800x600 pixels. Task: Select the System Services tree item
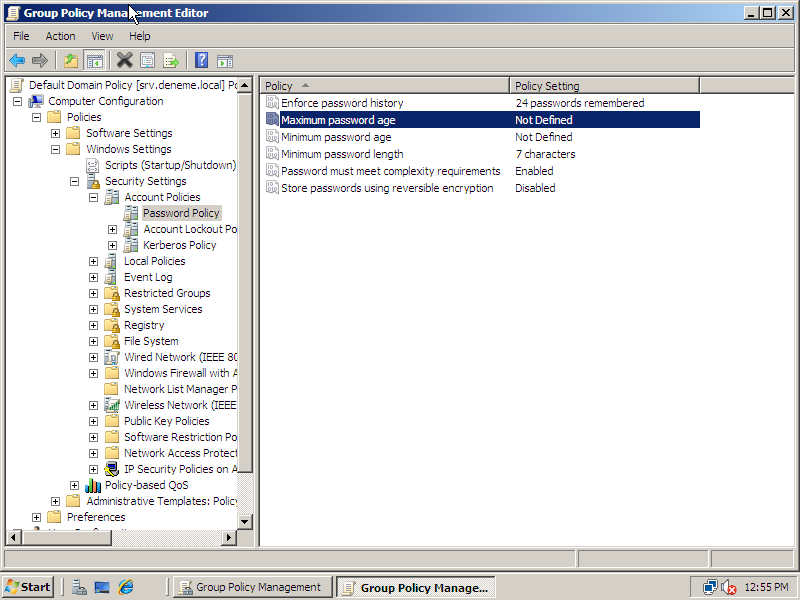coord(163,309)
